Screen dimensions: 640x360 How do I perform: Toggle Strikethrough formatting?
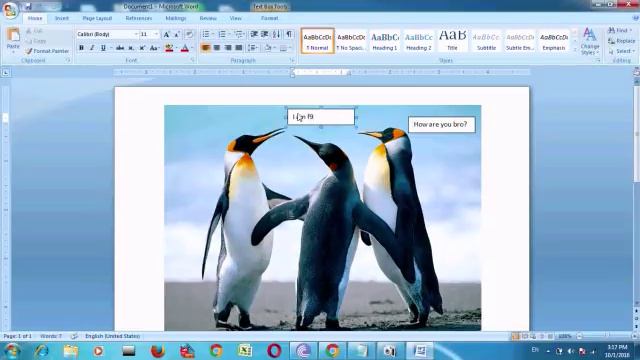tap(120, 48)
